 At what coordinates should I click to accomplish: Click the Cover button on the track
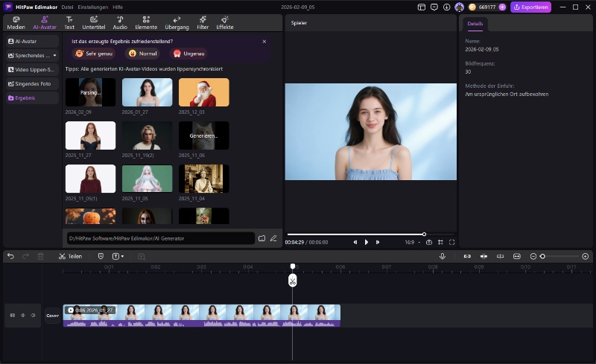click(52, 316)
